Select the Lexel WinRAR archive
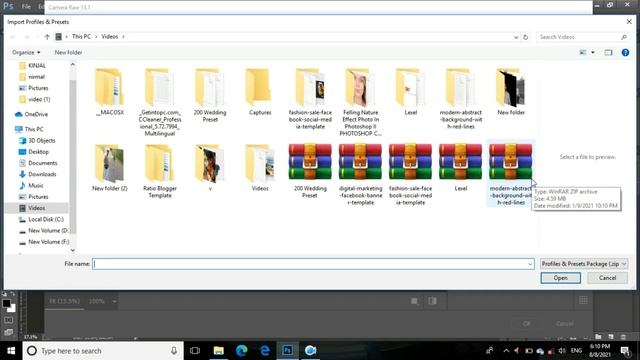This screenshot has width=640, height=360. click(461, 168)
